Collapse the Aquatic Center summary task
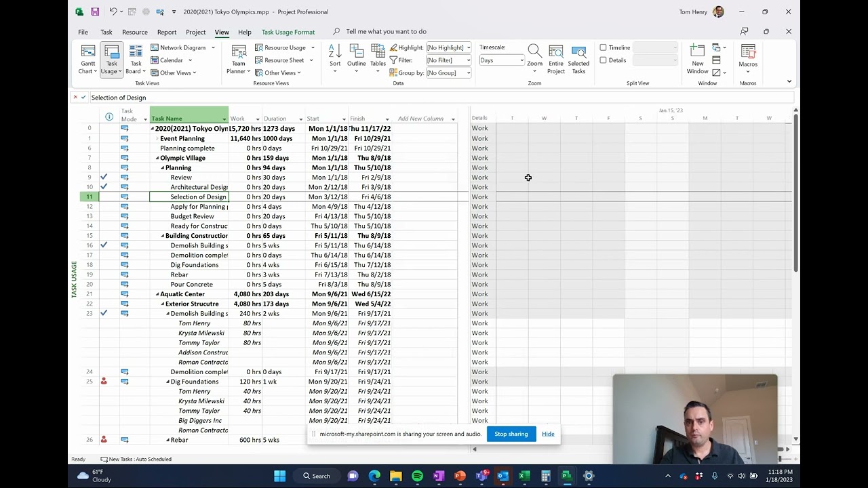This screenshot has height=488, width=868. [158, 294]
